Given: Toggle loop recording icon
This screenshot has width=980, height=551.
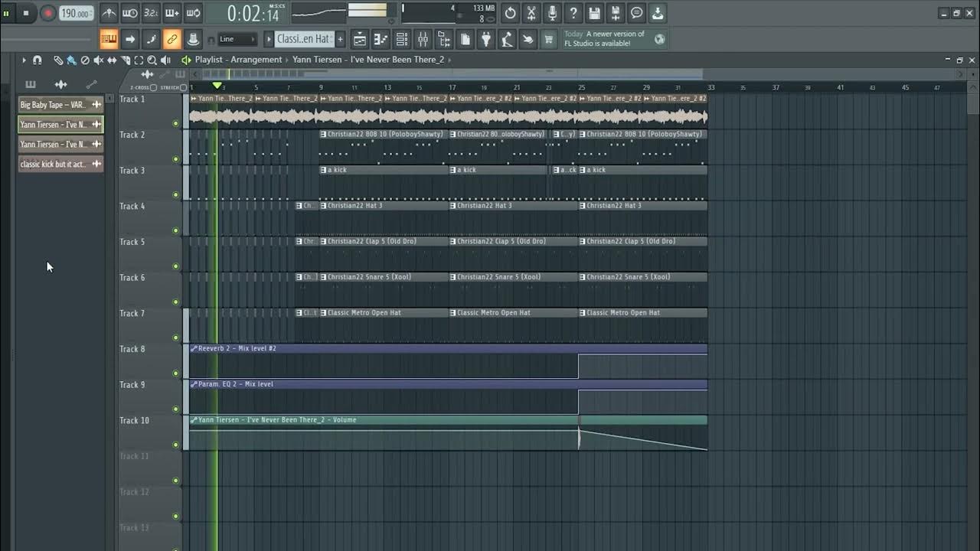Looking at the screenshot, I should pyautogui.click(x=193, y=13).
